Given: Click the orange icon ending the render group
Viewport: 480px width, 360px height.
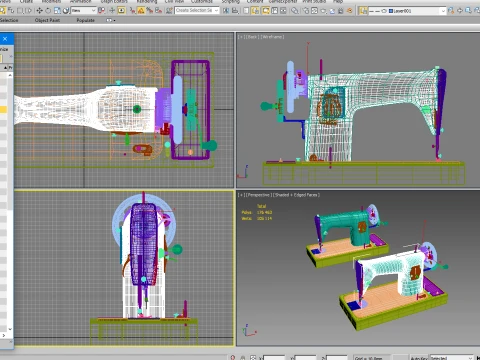Looking at the screenshot, I should pos(349,11).
